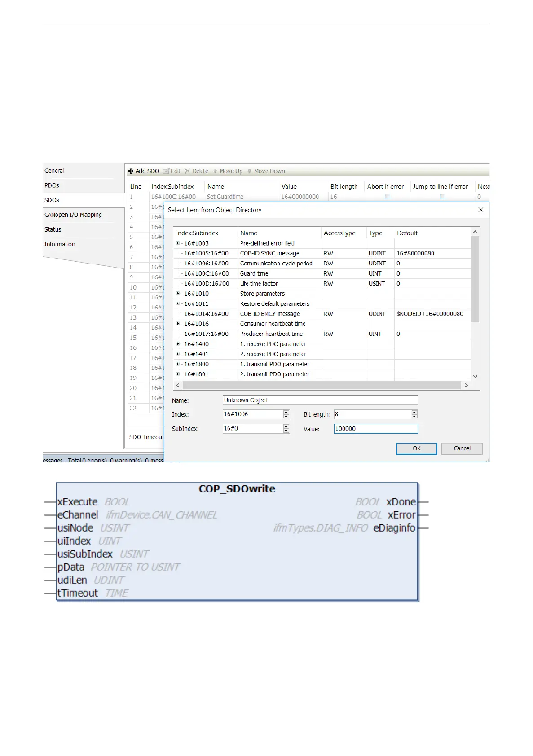The image size is (533, 756).
Task: Decrement the SubIndex spinner value
Action: [286, 431]
